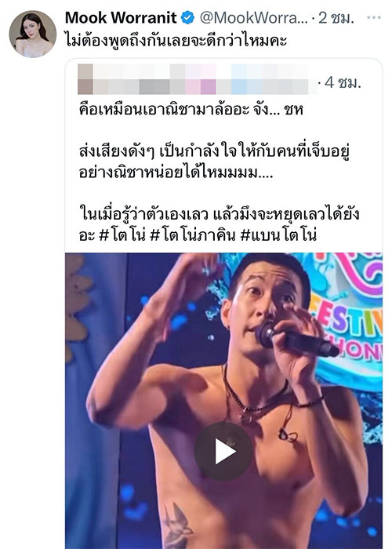Screen dimensions: 392x549
Task: Click the blue verified badge
Action: point(187,17)
